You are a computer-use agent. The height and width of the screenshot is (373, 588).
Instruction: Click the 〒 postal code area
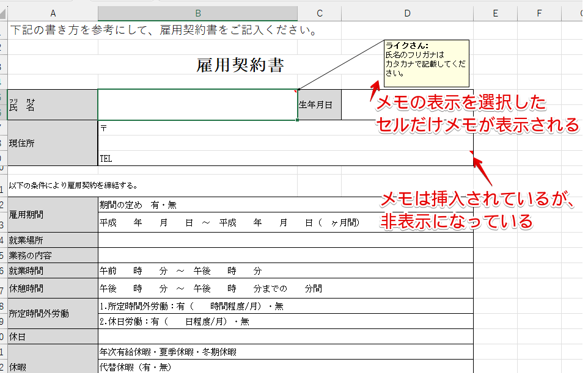[183, 128]
